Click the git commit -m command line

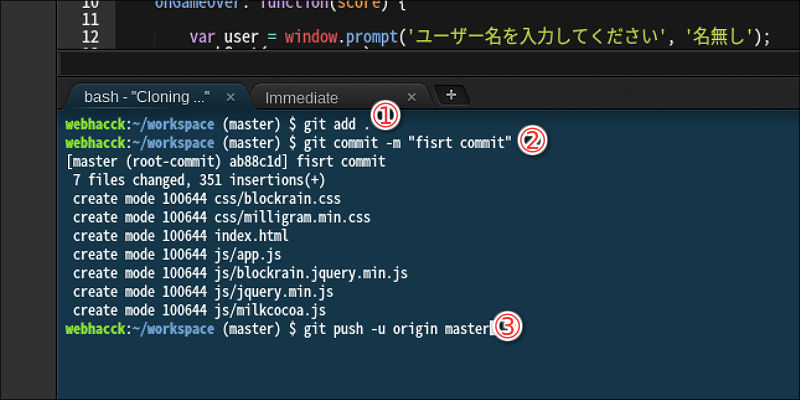click(x=288, y=143)
